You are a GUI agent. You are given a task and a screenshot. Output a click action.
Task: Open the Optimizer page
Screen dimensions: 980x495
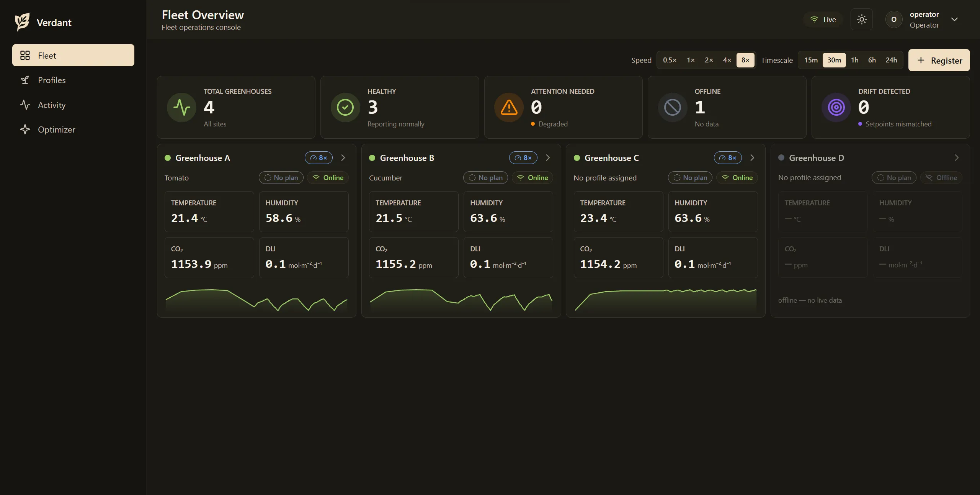click(x=73, y=129)
